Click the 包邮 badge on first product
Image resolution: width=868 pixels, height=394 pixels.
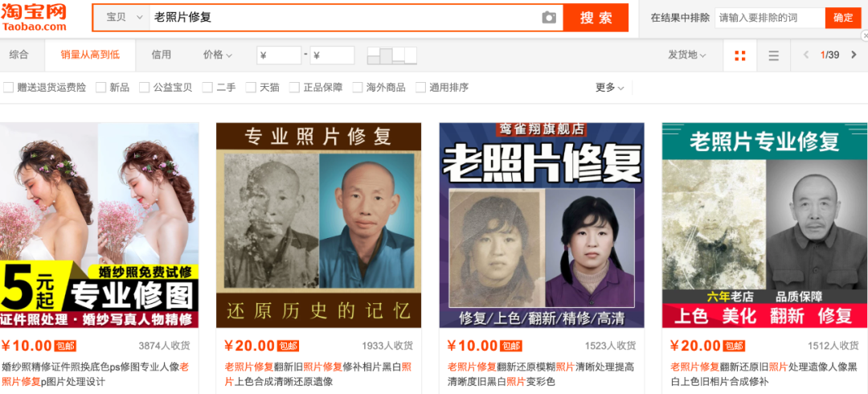[65, 346]
